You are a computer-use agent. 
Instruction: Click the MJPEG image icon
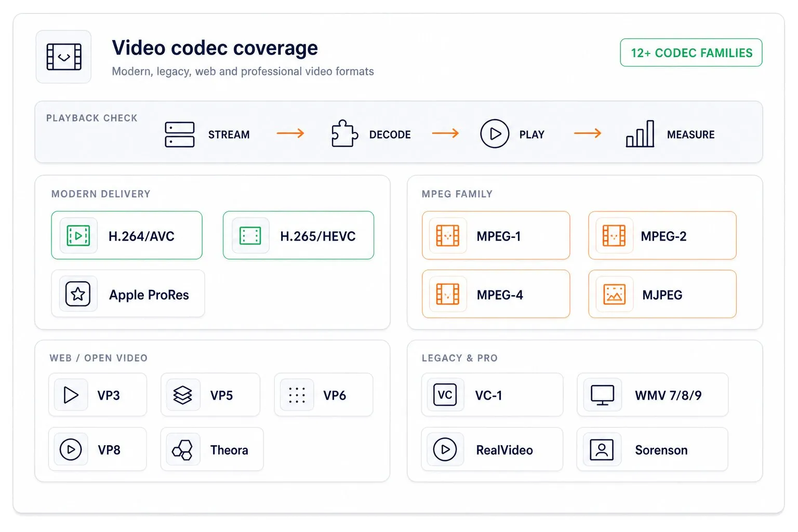pyautogui.click(x=615, y=295)
